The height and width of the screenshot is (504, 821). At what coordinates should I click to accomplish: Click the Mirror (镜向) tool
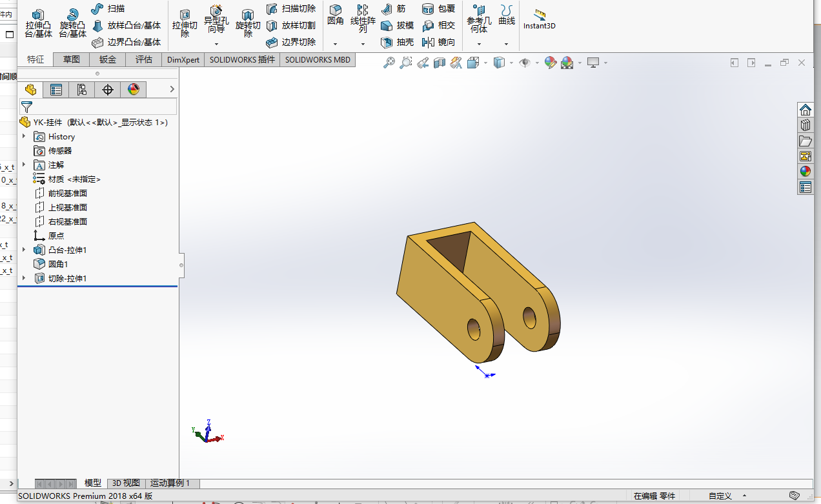tap(438, 42)
